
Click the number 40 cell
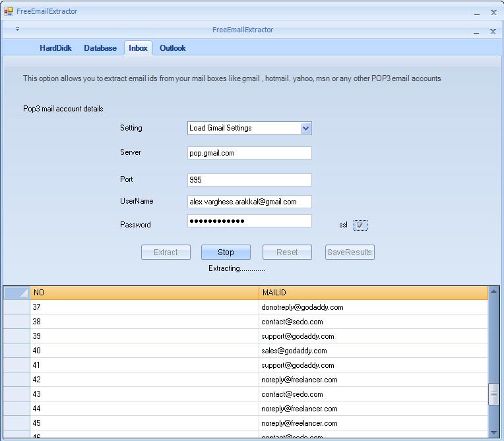(x=144, y=351)
